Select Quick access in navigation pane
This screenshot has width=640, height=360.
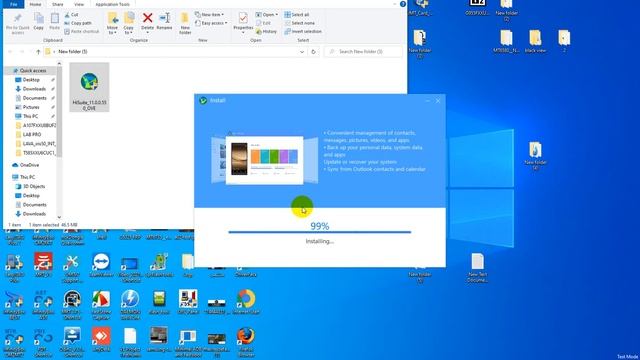[x=30, y=71]
